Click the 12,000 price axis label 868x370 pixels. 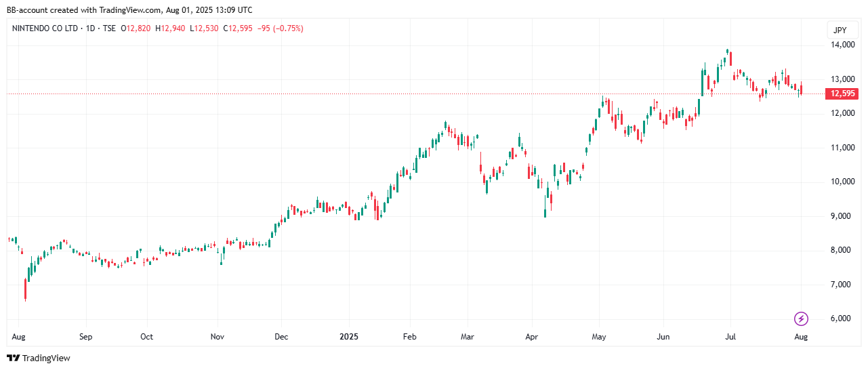(x=843, y=113)
